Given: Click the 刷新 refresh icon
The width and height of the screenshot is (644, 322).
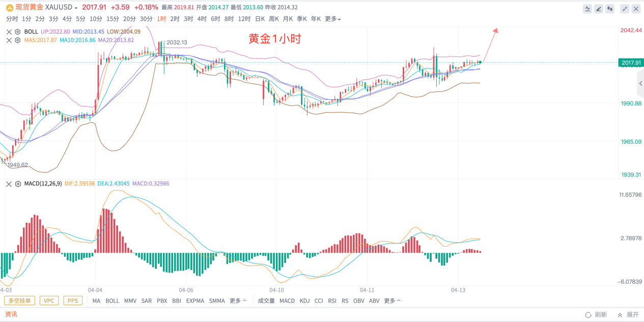Looking at the screenshot, I should coord(588,315).
